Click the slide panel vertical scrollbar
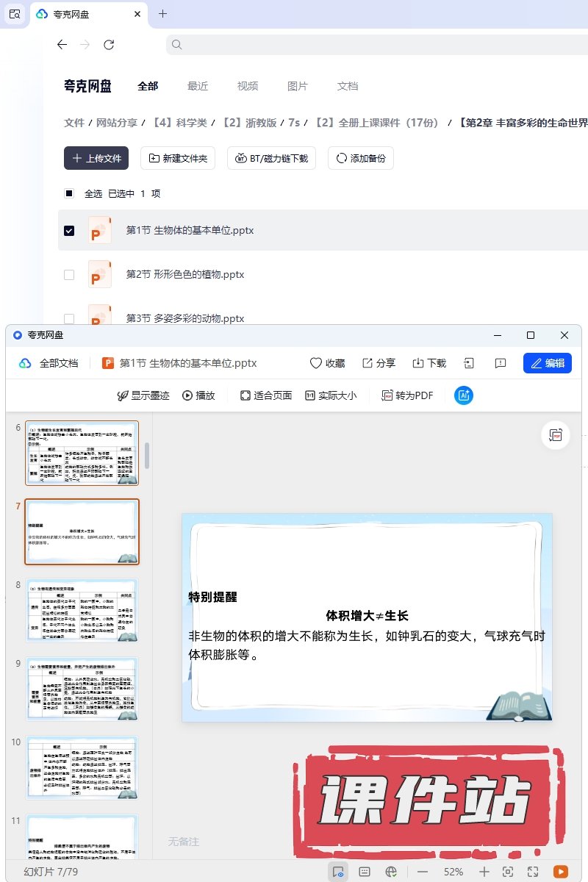The height and width of the screenshot is (882, 588). pos(148,456)
